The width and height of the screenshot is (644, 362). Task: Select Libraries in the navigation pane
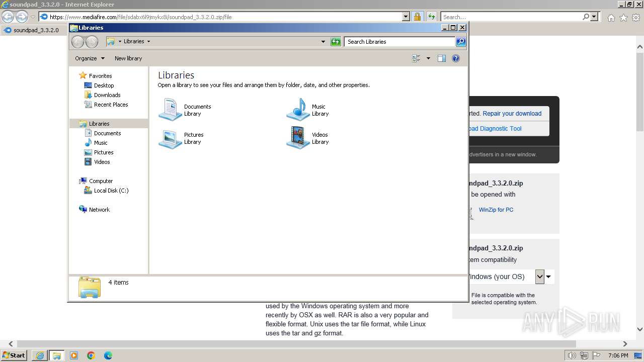(109, 124)
